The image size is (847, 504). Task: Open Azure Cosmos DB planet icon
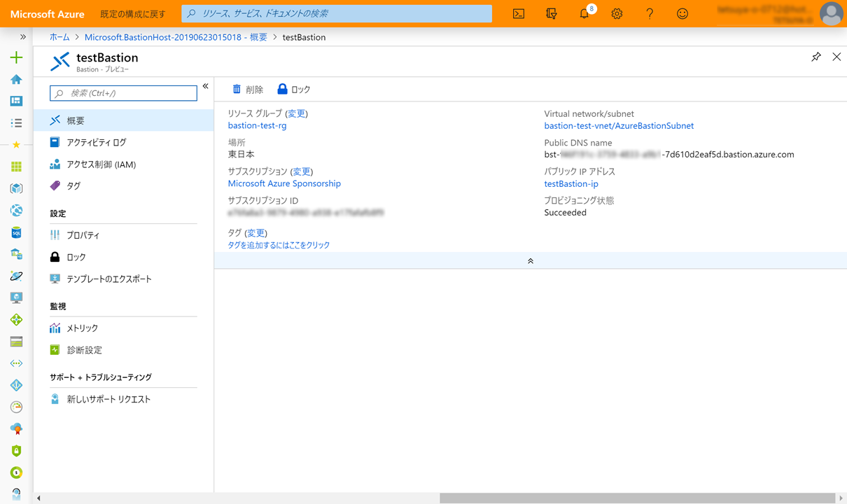point(16,276)
